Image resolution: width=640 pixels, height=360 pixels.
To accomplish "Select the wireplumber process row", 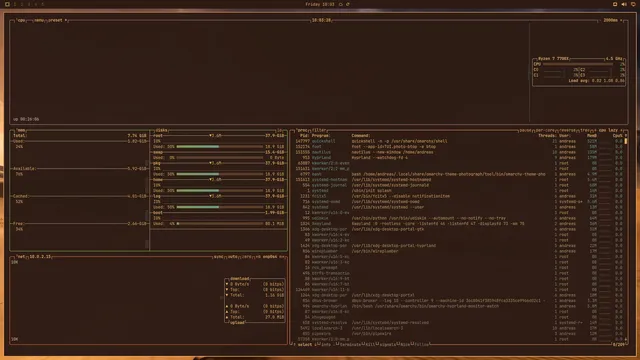I will coord(458,251).
